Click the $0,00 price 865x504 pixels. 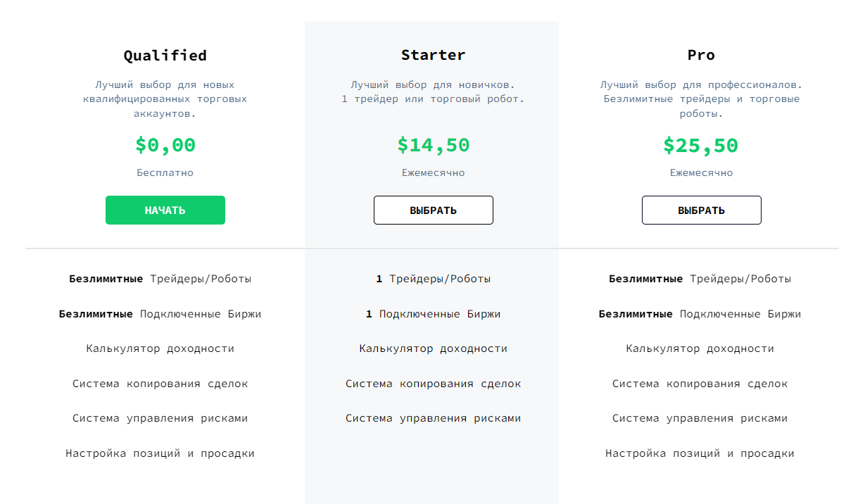click(165, 145)
